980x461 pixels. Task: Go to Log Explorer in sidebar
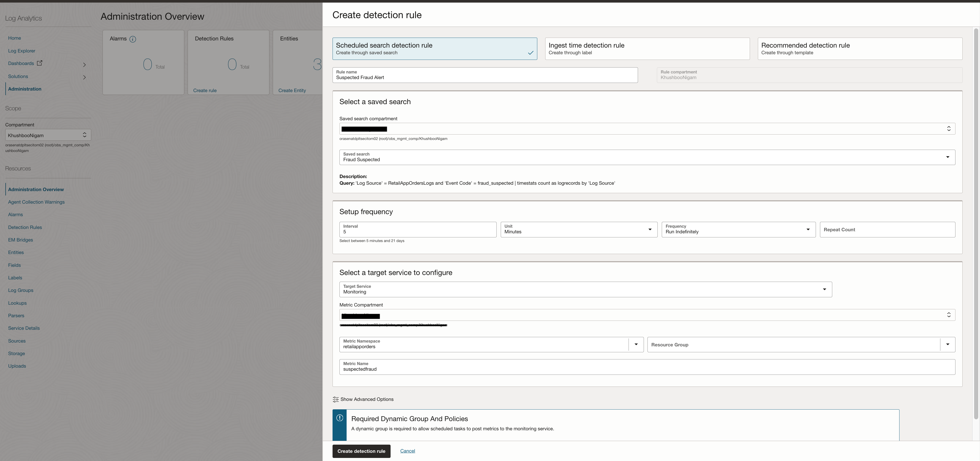(x=22, y=51)
